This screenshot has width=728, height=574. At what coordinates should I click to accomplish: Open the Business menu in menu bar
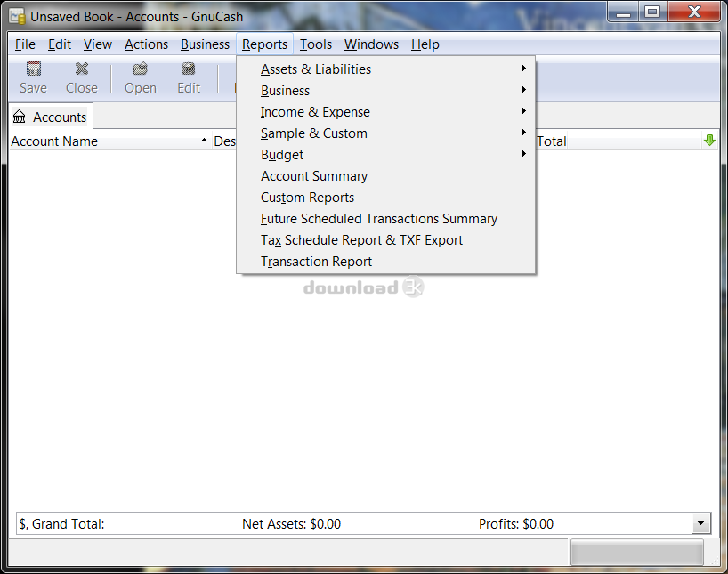[205, 44]
